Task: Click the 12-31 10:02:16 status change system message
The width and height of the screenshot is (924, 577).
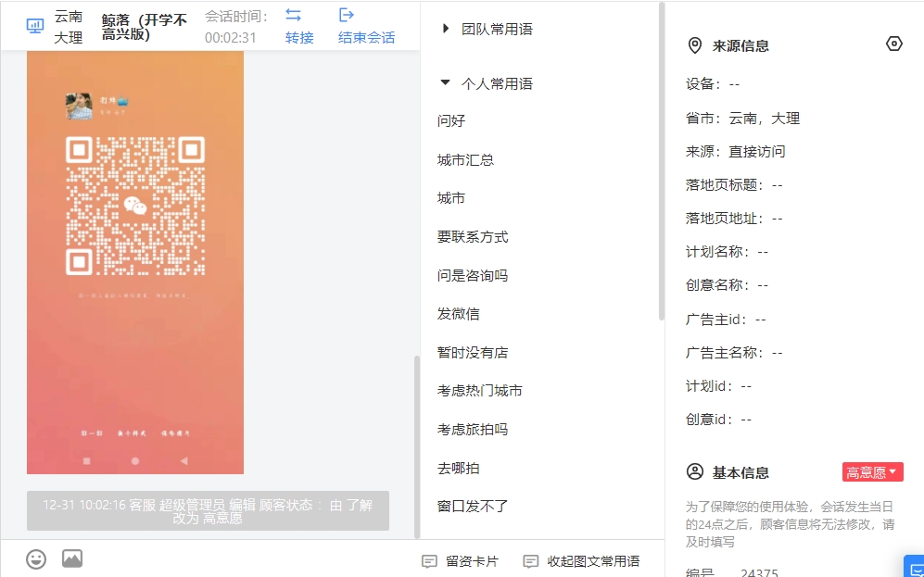Action: (208, 511)
